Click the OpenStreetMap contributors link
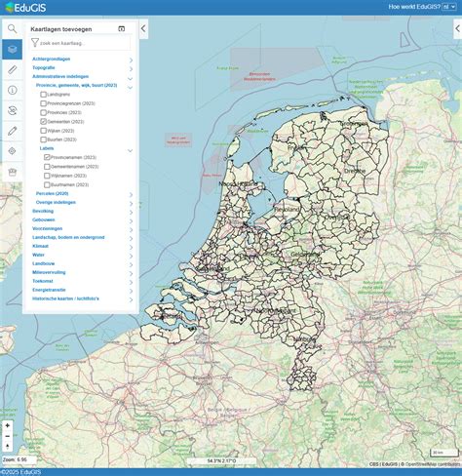Screen dimensions: 462x476 434,464
